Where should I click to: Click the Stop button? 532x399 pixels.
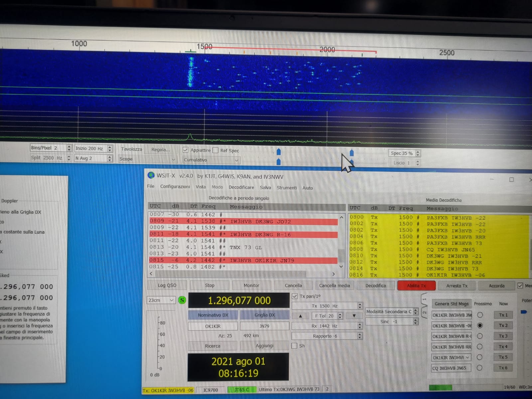click(209, 285)
